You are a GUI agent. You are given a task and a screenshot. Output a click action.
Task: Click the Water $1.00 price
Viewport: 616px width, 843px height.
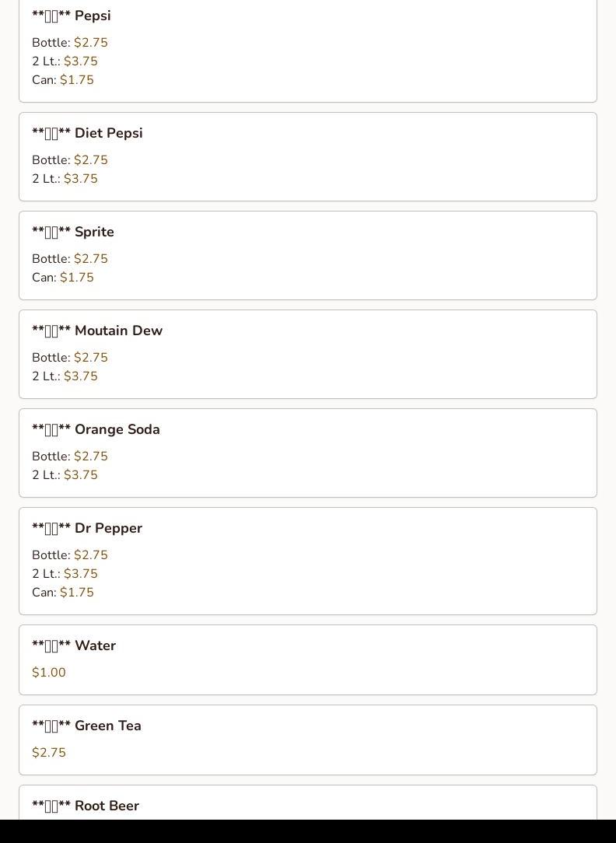pos(49,673)
